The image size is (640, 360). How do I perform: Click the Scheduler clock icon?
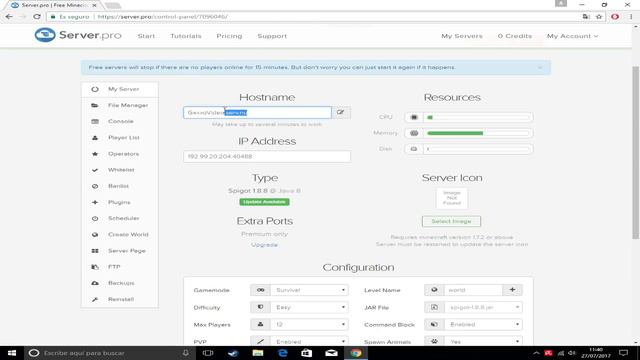(95, 218)
